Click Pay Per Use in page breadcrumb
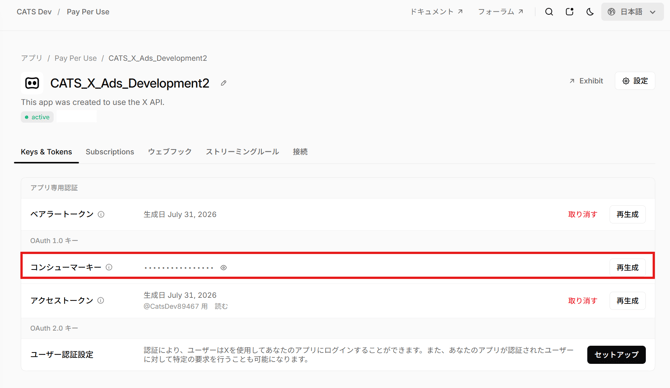670x388 pixels. pos(76,58)
